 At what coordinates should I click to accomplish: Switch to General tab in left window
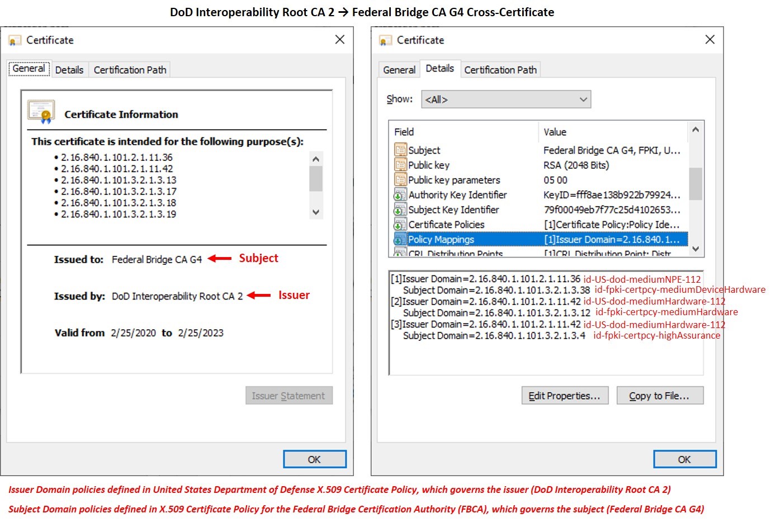coord(29,69)
